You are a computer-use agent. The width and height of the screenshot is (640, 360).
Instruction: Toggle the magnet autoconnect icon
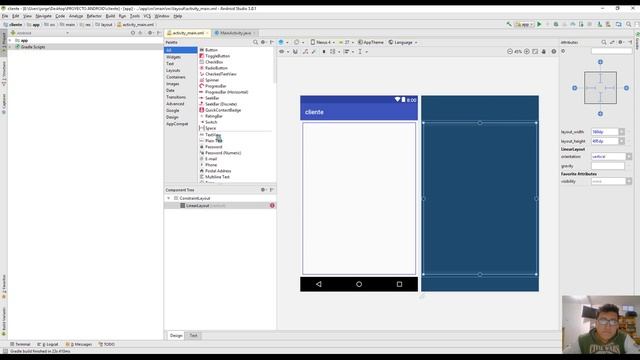click(295, 52)
